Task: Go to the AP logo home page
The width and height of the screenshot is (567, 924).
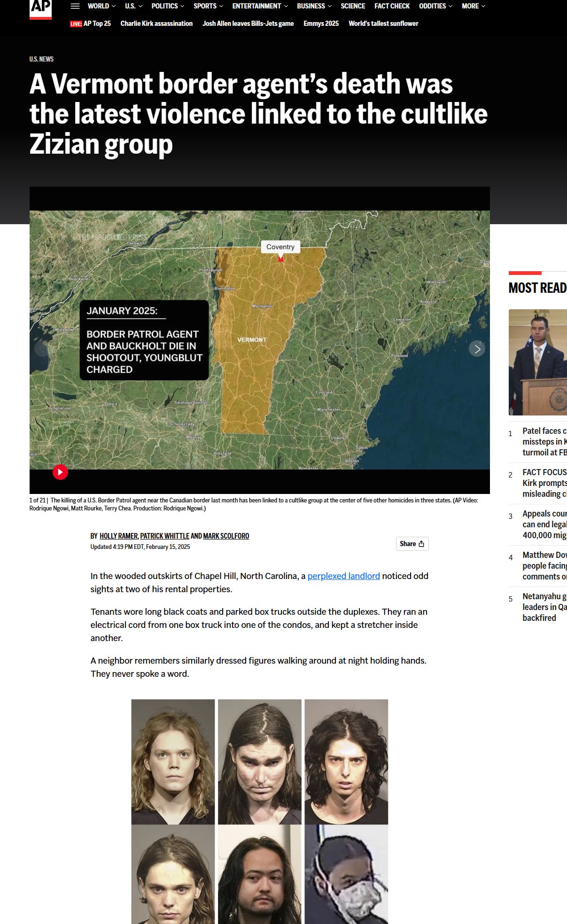Action: click(x=40, y=9)
